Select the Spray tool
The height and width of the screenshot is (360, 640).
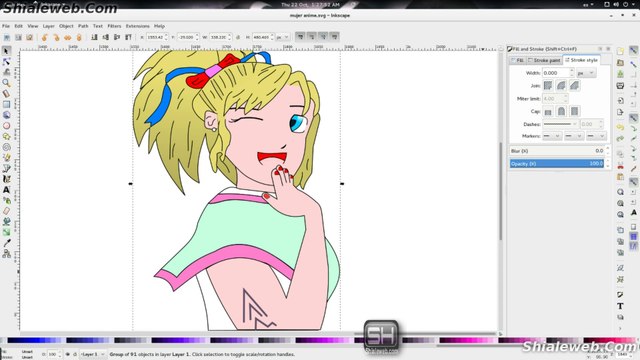coord(6,200)
